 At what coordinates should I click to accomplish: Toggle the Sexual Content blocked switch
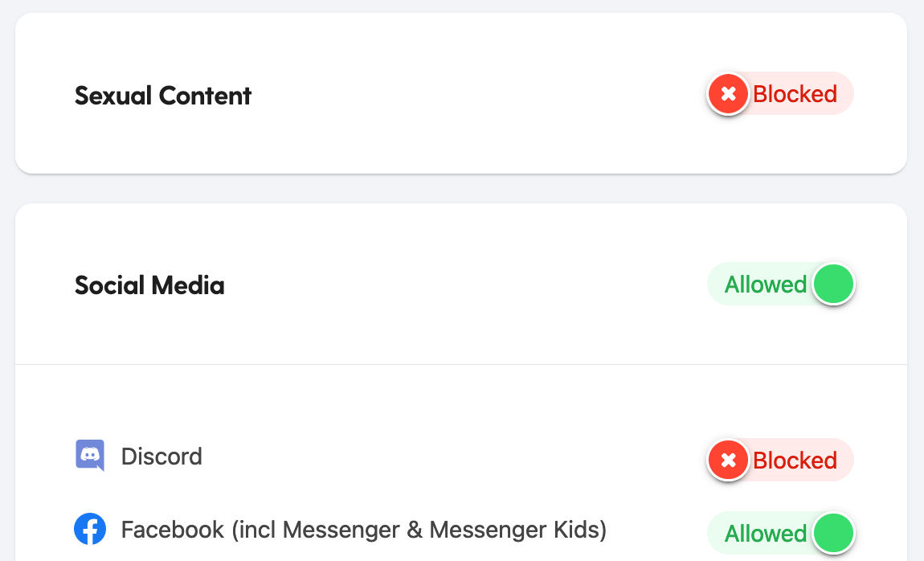pos(779,94)
